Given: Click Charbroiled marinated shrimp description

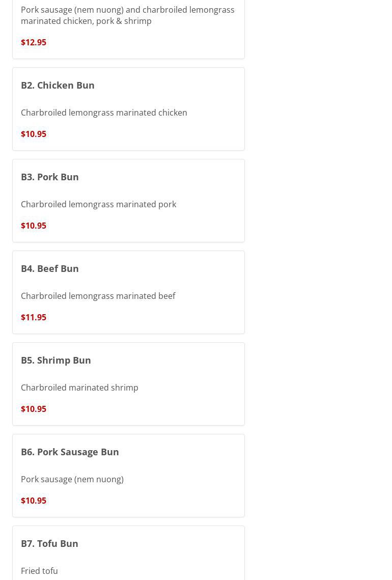Looking at the screenshot, I should (79, 388).
